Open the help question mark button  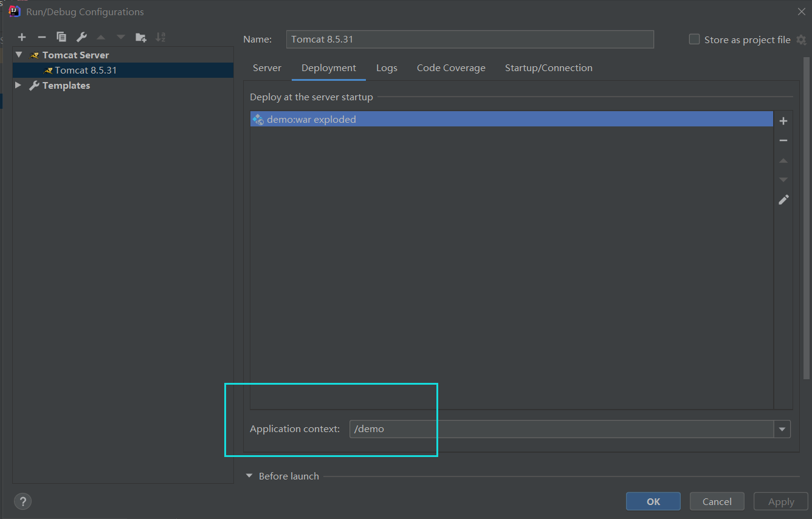[22, 501]
